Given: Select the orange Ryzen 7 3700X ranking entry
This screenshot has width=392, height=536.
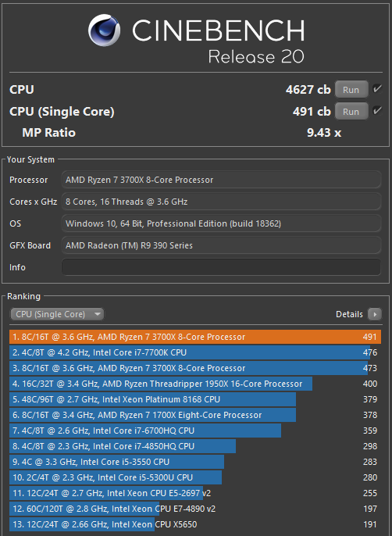Looking at the screenshot, I should [195, 337].
